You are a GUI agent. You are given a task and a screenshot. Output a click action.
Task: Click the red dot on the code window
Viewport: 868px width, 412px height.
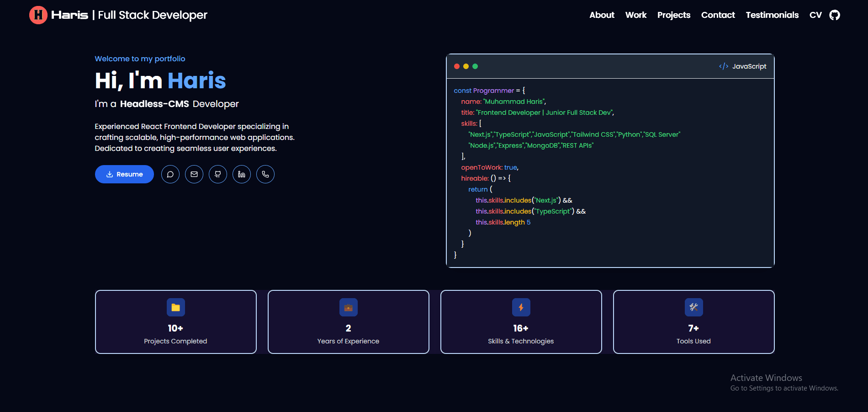(x=457, y=66)
